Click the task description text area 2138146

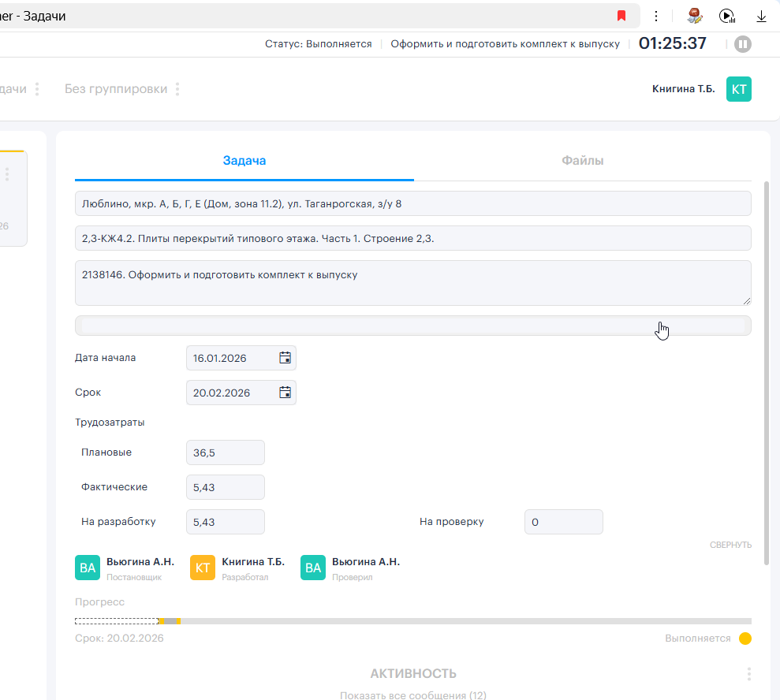[x=413, y=283]
